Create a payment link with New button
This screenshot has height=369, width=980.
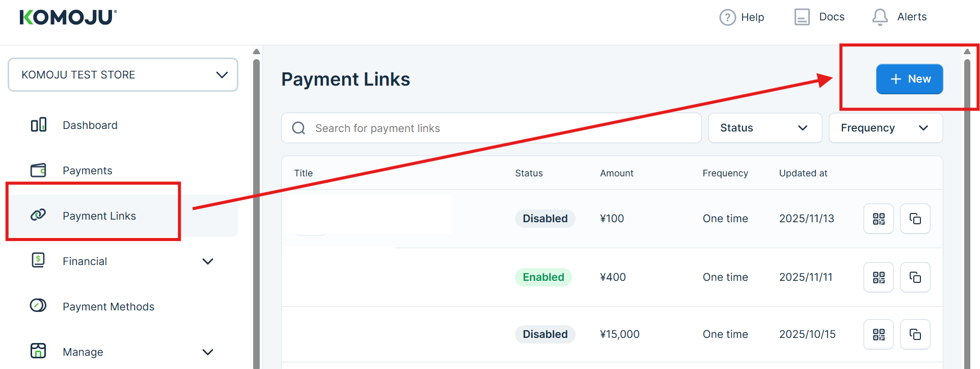click(909, 79)
